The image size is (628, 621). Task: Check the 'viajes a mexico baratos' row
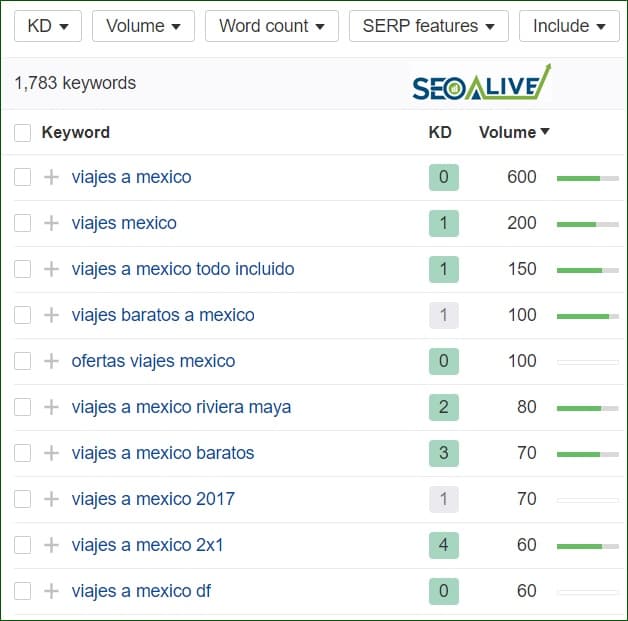pyautogui.click(x=22, y=453)
